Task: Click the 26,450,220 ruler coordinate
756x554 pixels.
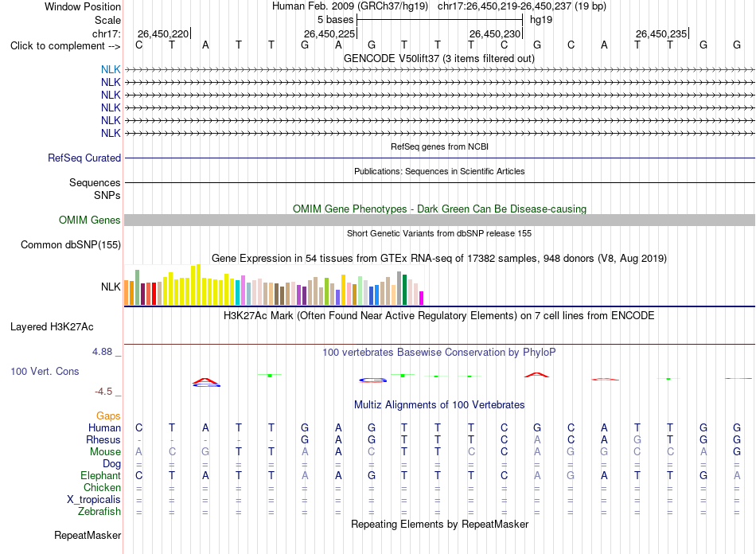Action: tap(163, 33)
